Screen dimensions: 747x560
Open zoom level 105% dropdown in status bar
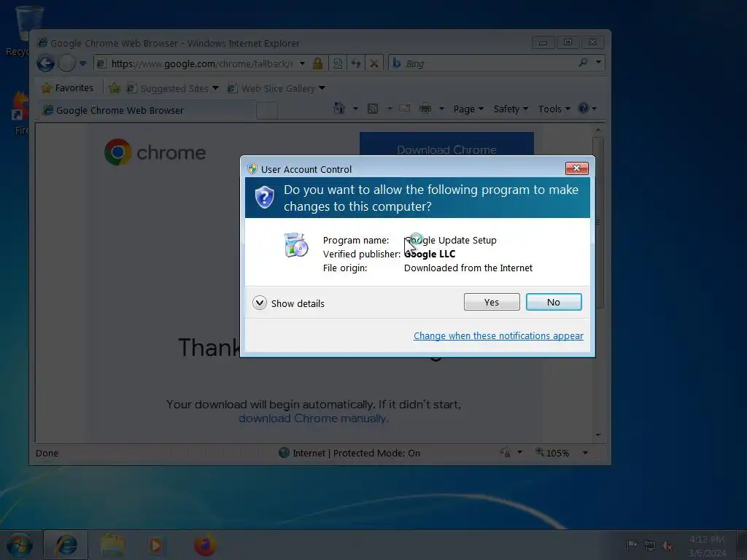coord(586,453)
